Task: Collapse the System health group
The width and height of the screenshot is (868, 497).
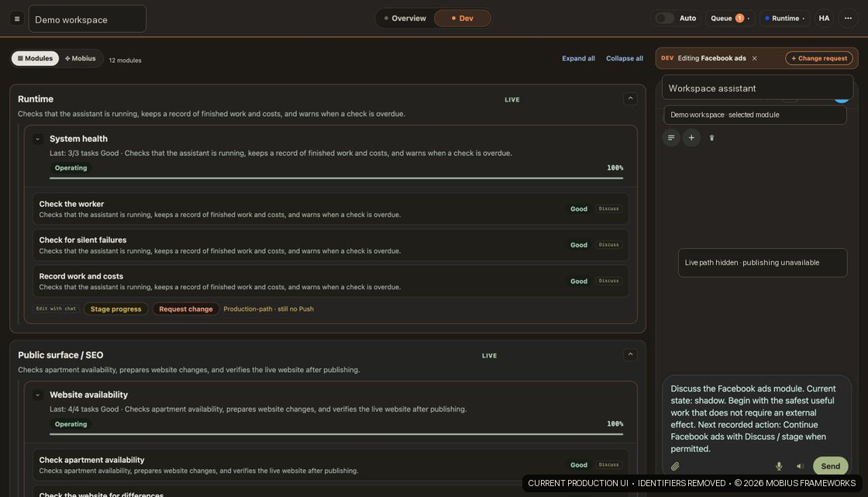Action: pyautogui.click(x=38, y=139)
